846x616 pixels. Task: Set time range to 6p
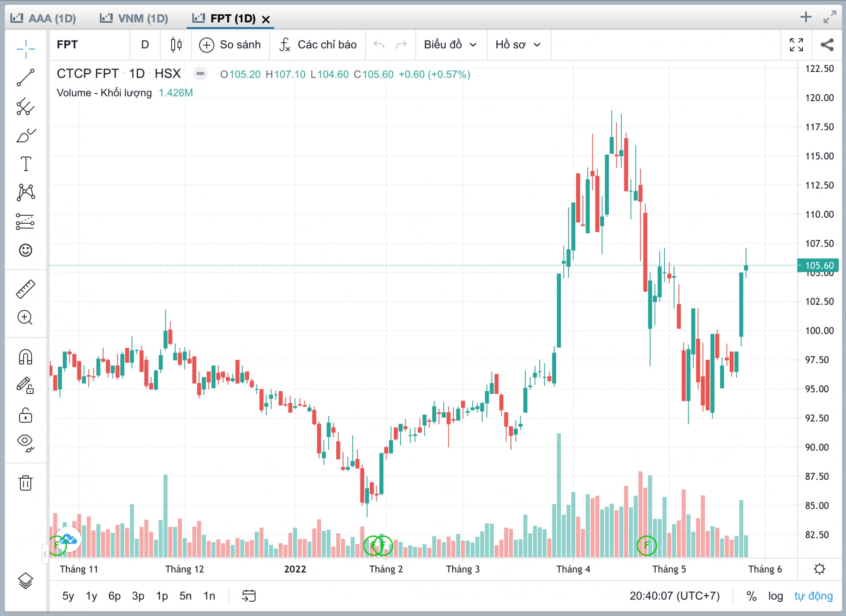click(x=115, y=596)
